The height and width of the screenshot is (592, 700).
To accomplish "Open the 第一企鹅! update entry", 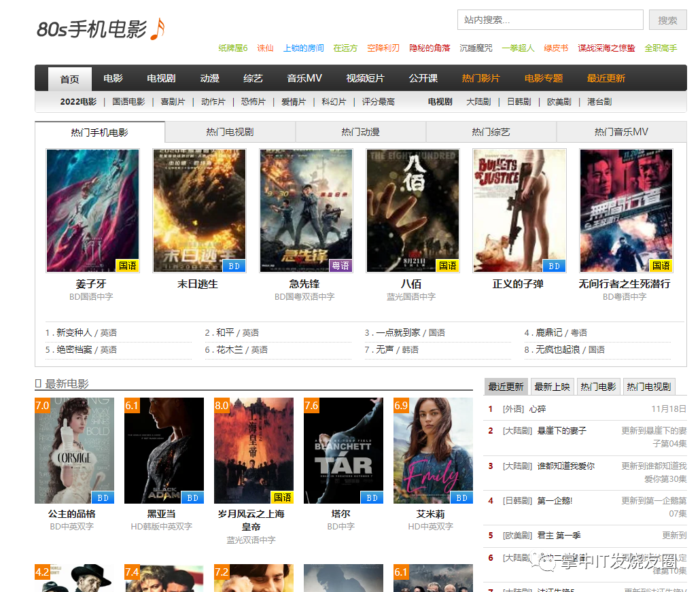I will (x=555, y=501).
